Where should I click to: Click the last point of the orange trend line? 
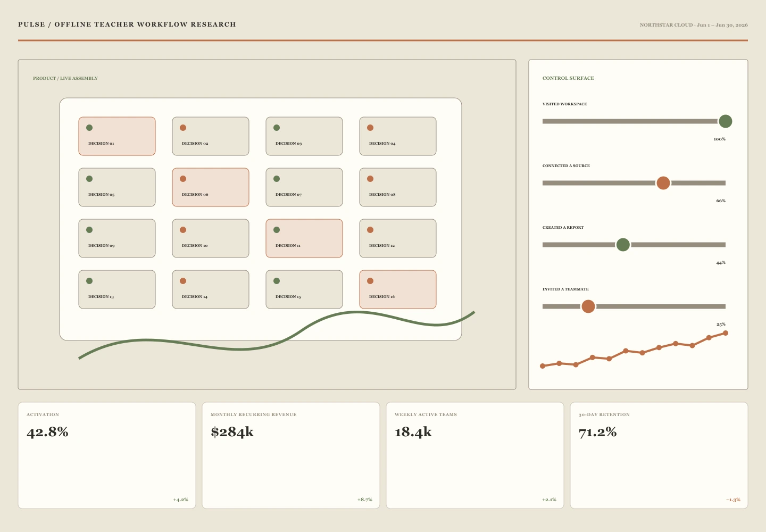pos(726,333)
